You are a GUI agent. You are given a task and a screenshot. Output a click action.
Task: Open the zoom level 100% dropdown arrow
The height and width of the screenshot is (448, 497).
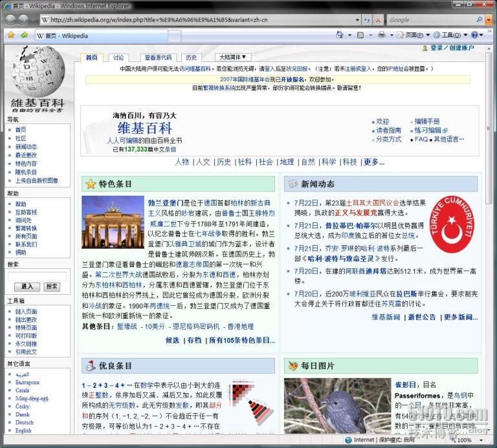click(x=481, y=440)
